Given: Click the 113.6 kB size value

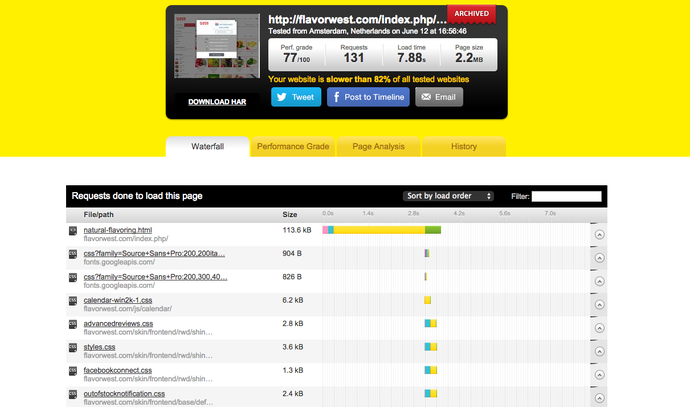Looking at the screenshot, I should click(297, 230).
